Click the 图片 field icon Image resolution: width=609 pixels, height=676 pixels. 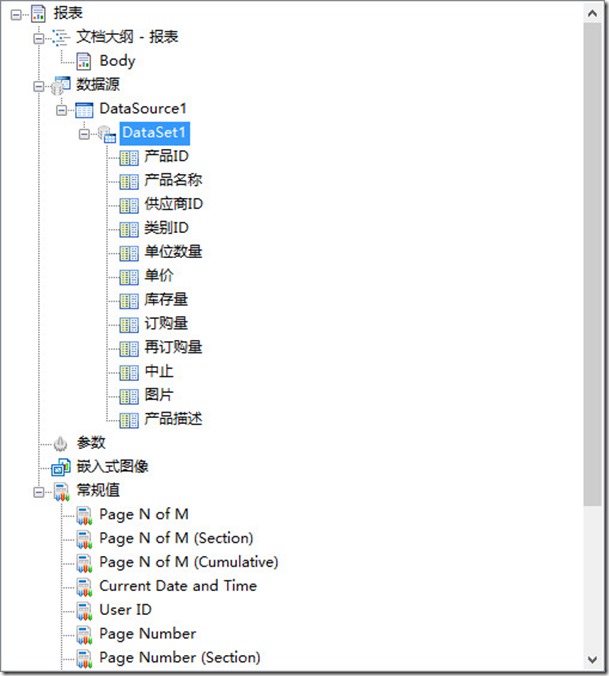click(129, 397)
